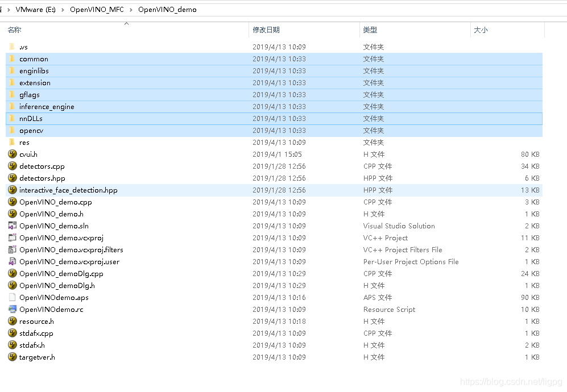Viewport: 567px width, 392px height.
Task: Select the file name stdafx.cpp
Action: 36,333
